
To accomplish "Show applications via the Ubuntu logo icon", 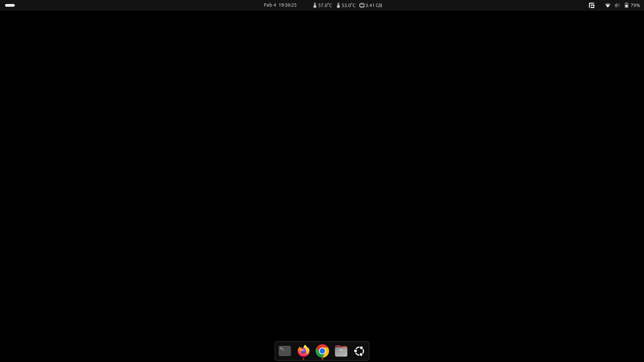I will (359, 351).
